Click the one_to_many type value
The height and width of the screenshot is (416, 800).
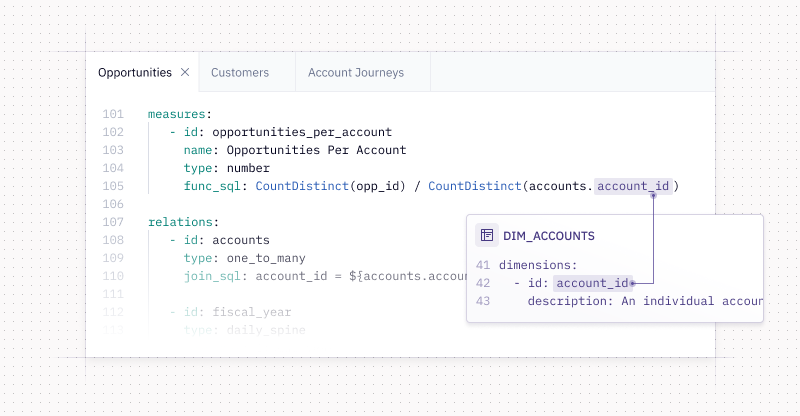click(266, 258)
